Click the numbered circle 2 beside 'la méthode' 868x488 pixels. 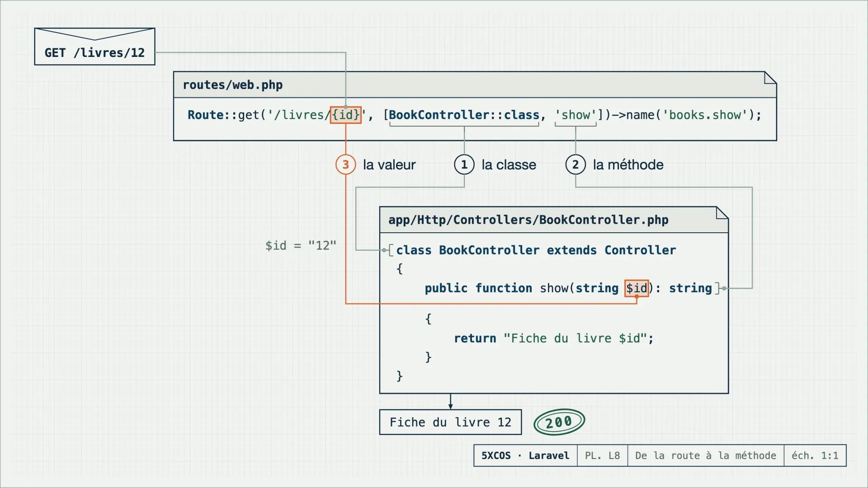(x=576, y=164)
